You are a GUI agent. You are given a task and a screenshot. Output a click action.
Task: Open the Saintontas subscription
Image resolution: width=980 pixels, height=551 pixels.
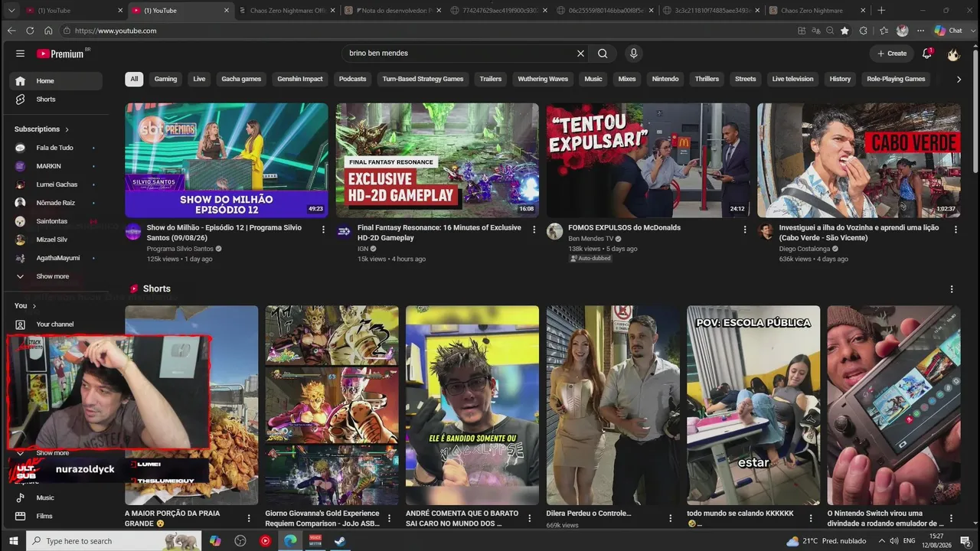tap(56, 221)
